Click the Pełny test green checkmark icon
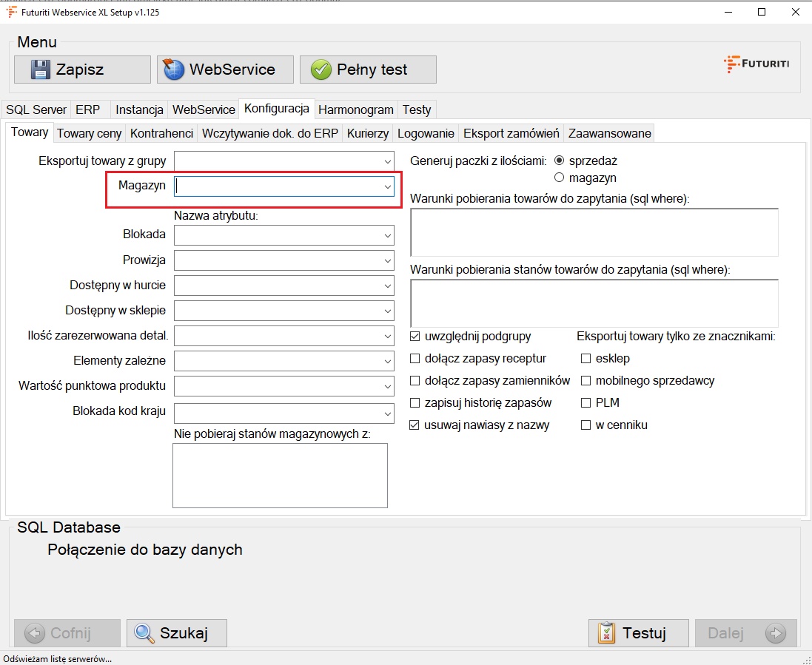This screenshot has height=665, width=812. tap(321, 70)
